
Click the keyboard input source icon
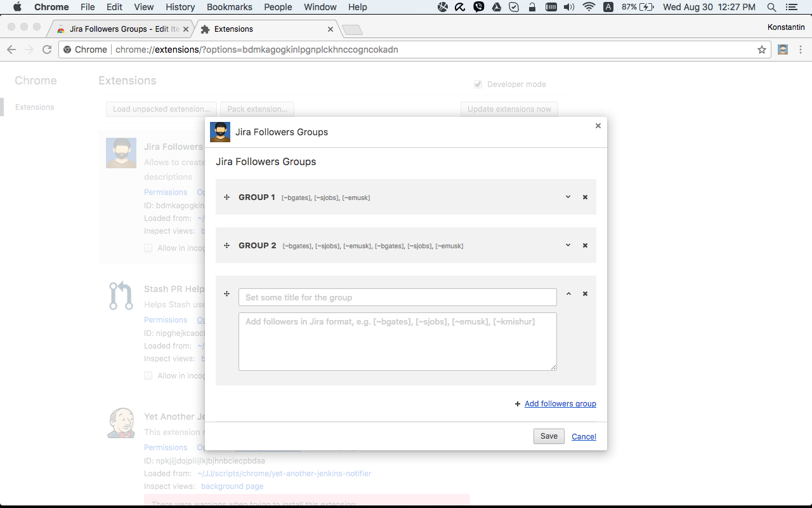608,7
